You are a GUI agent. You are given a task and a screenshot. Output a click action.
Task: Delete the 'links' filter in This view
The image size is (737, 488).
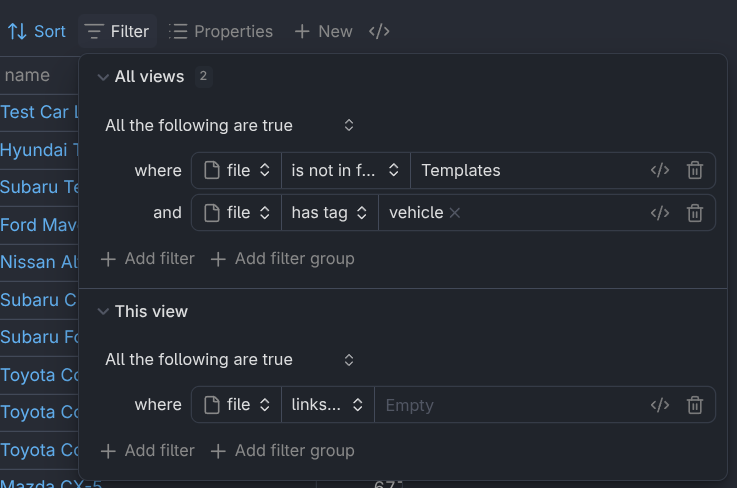point(695,405)
